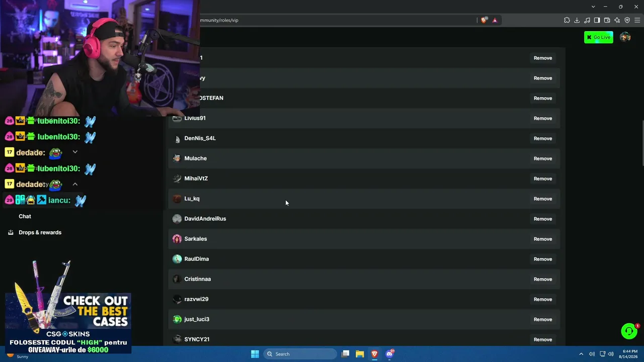Toggle the browser sidebar panel icon
The image size is (644, 362).
tap(597, 20)
